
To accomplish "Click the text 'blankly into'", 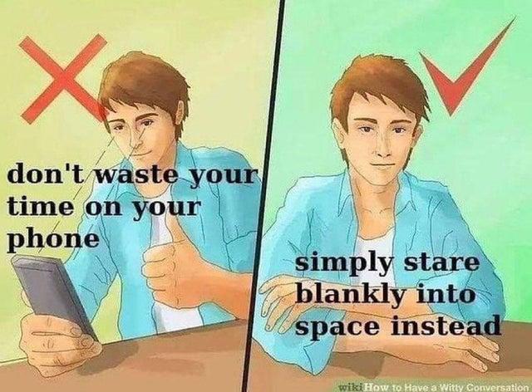I will pos(384,296).
